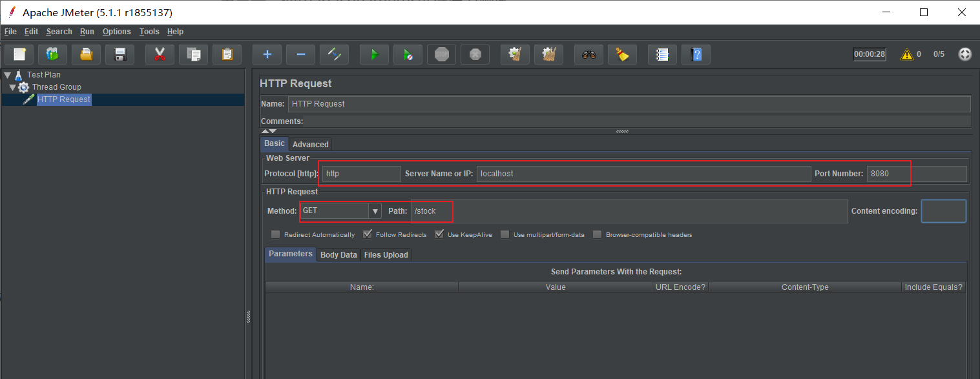Screen dimensions: 980x379
Task: Collapse the Thread Group tree node
Action: coord(12,87)
